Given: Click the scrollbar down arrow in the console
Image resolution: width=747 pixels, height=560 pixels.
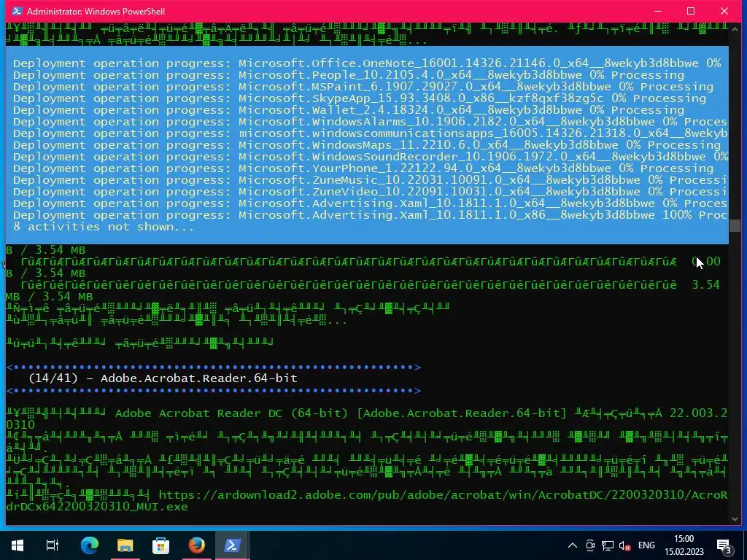Looking at the screenshot, I should point(735,518).
